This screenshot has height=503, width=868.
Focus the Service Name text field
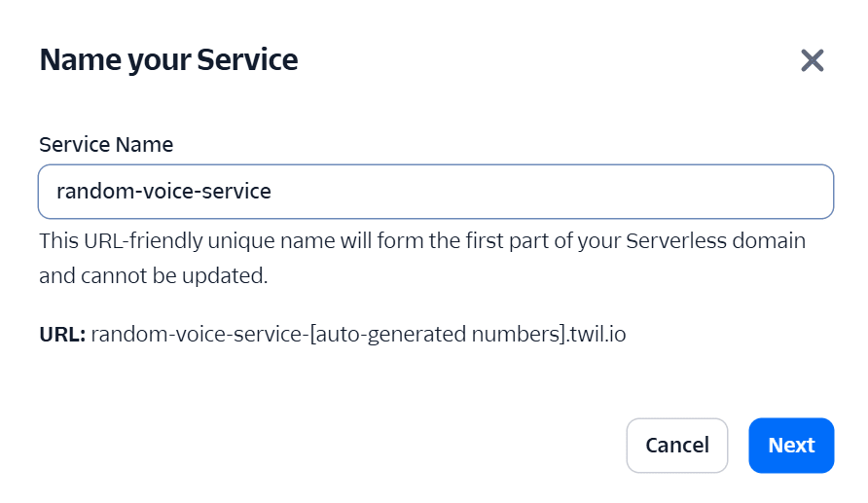point(435,192)
